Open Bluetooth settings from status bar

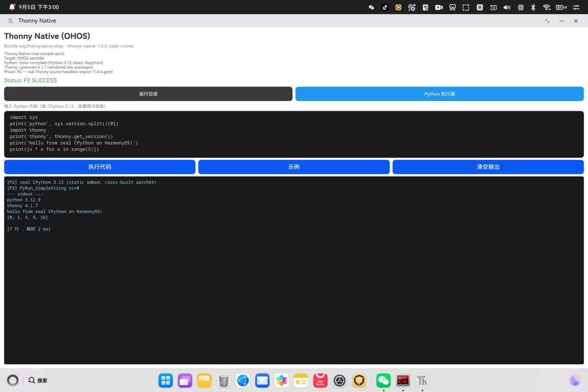[x=533, y=7]
